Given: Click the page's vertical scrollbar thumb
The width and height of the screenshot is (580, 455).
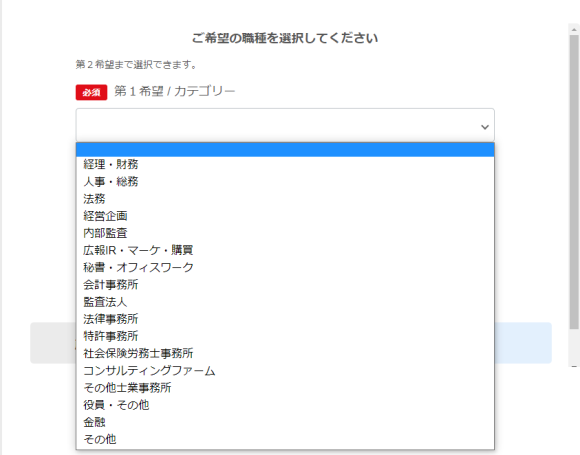Looking at the screenshot, I should click(574, 182).
